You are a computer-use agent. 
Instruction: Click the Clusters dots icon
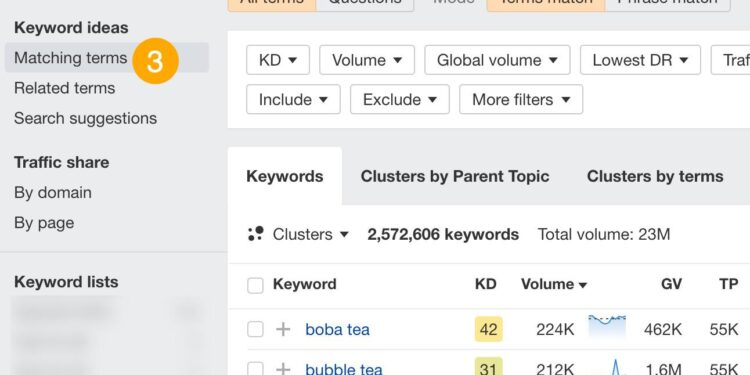(x=256, y=234)
